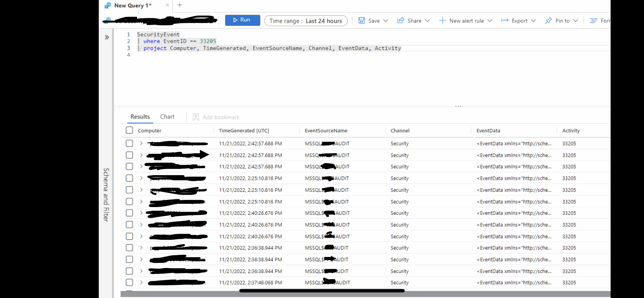Click the Add bookmark label
644x298 pixels.
221,117
